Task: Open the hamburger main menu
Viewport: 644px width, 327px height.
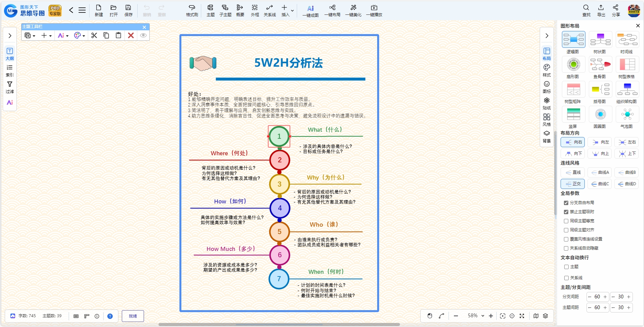Action: coord(82,10)
